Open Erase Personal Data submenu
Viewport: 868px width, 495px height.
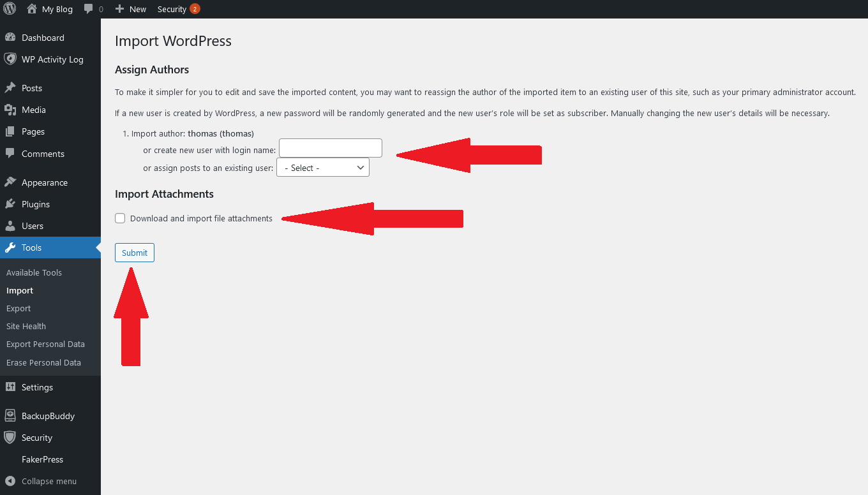tap(43, 362)
